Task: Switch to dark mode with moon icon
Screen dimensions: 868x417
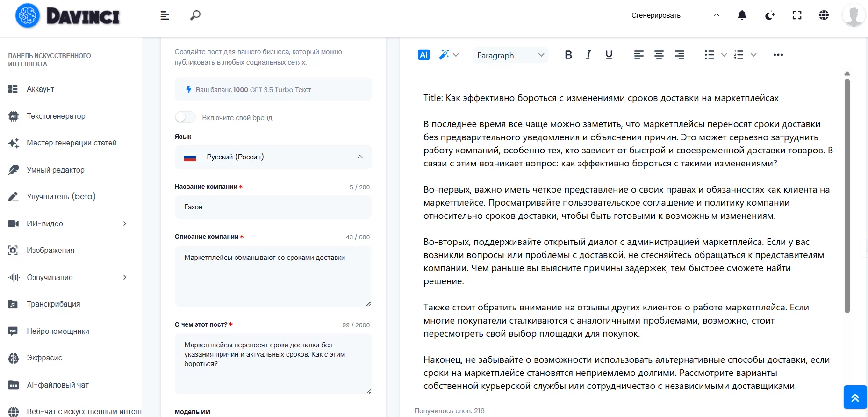Action: pyautogui.click(x=769, y=15)
